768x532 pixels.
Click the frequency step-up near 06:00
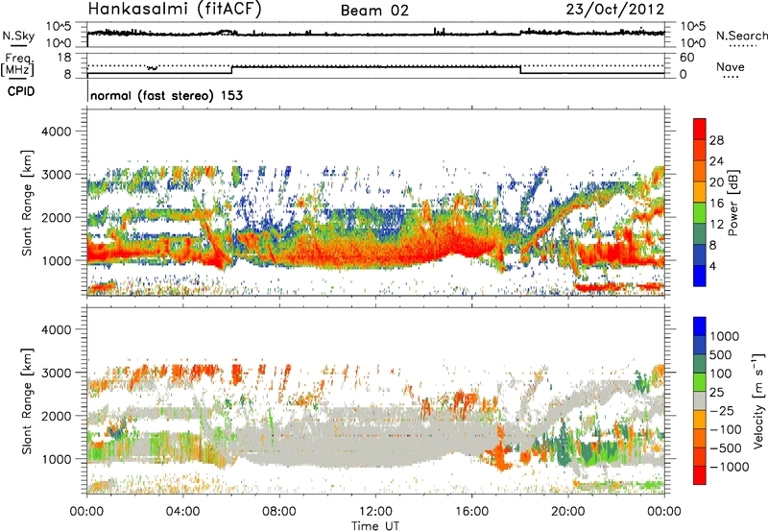pos(231,70)
